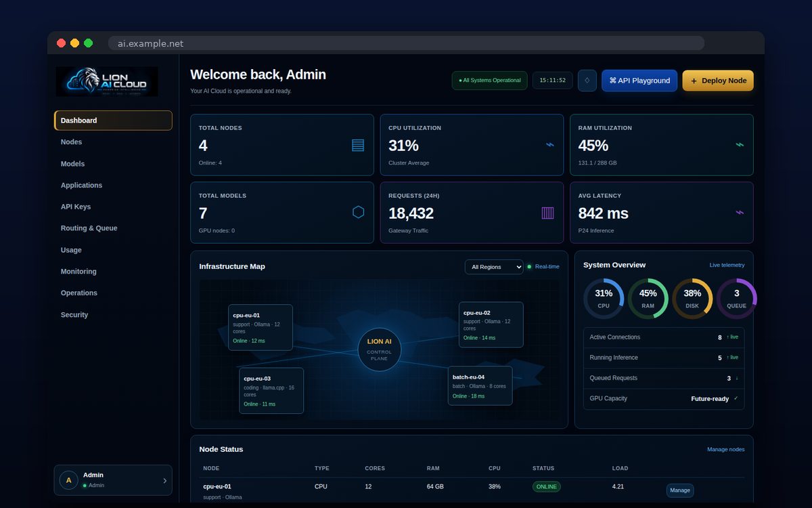
Task: Click the DISK 38% gauge ring
Action: coord(692,299)
